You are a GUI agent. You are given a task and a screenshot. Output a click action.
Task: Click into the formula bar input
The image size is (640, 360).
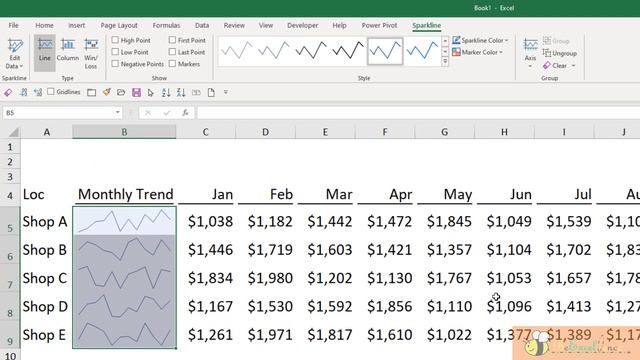(418, 113)
